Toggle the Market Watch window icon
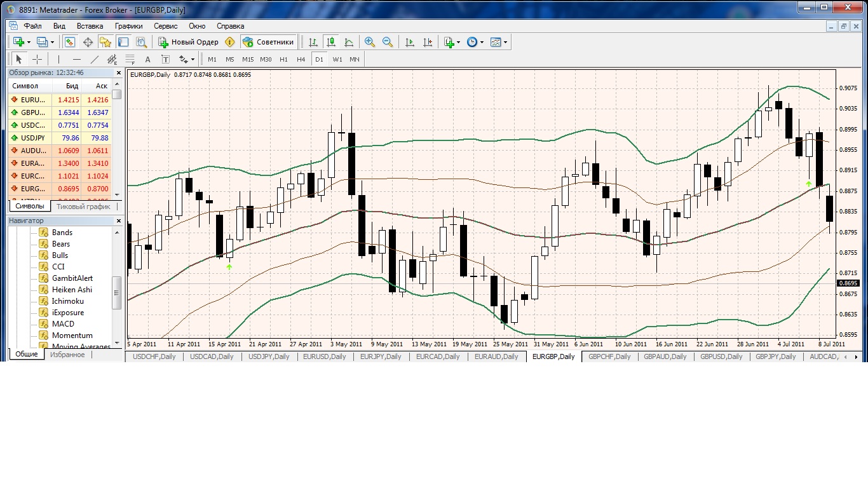 click(70, 42)
